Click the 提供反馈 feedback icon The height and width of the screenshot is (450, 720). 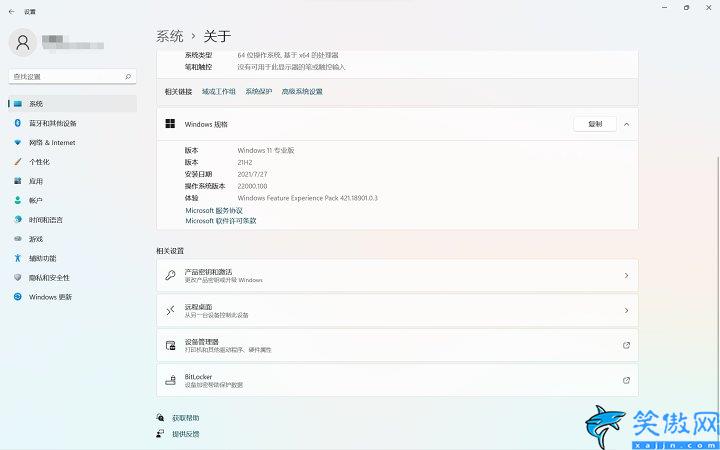tap(160, 433)
